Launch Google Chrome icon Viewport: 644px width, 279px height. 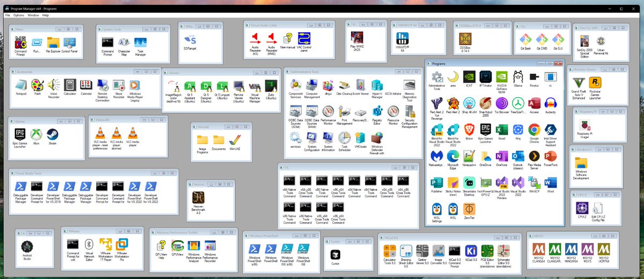(534, 129)
